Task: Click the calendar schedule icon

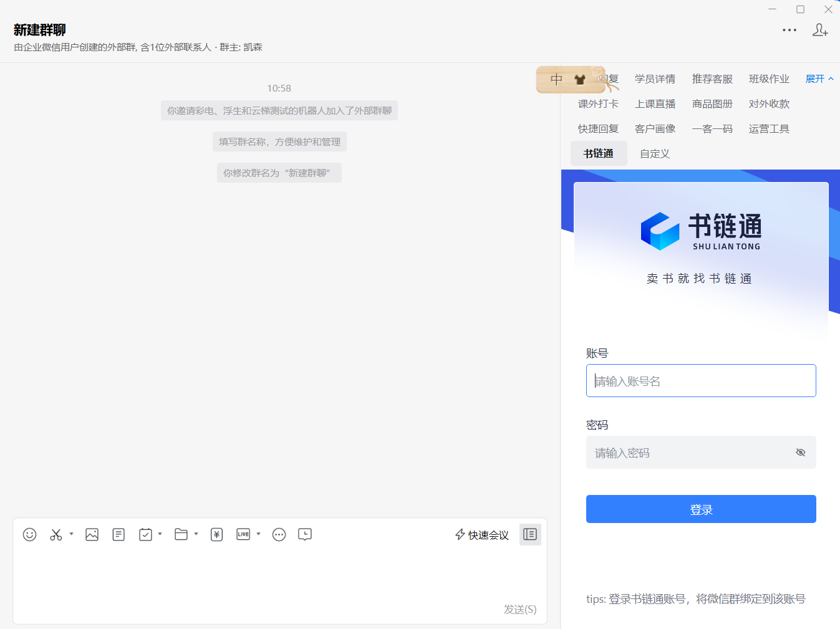Action: (145, 534)
